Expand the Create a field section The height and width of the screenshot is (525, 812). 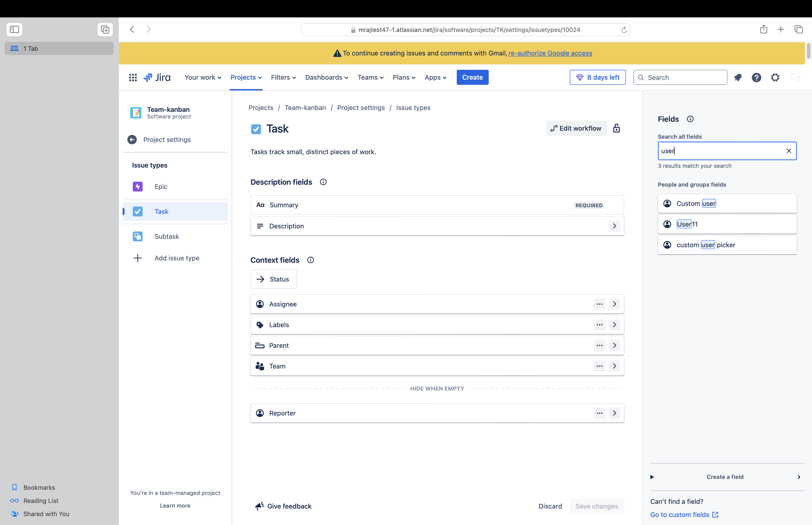(652, 477)
